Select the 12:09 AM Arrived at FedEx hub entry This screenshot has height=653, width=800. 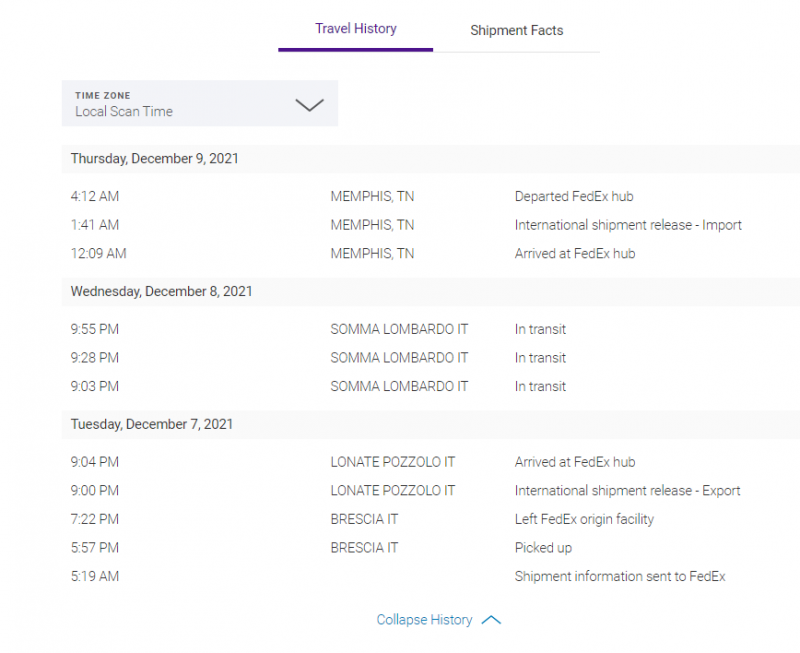pos(572,253)
